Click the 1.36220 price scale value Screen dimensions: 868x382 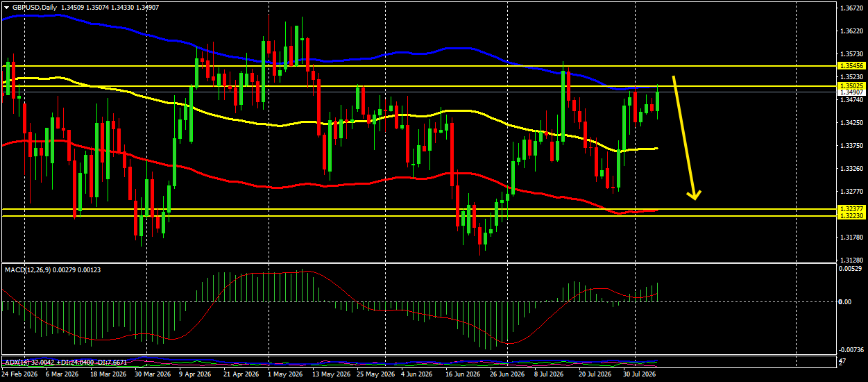[x=851, y=31]
